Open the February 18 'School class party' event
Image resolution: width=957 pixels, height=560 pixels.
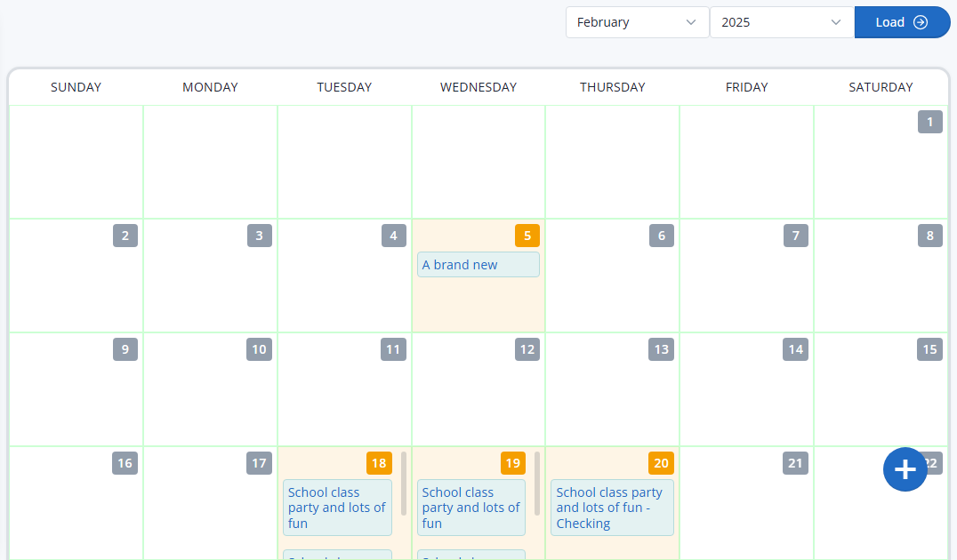[x=337, y=508]
